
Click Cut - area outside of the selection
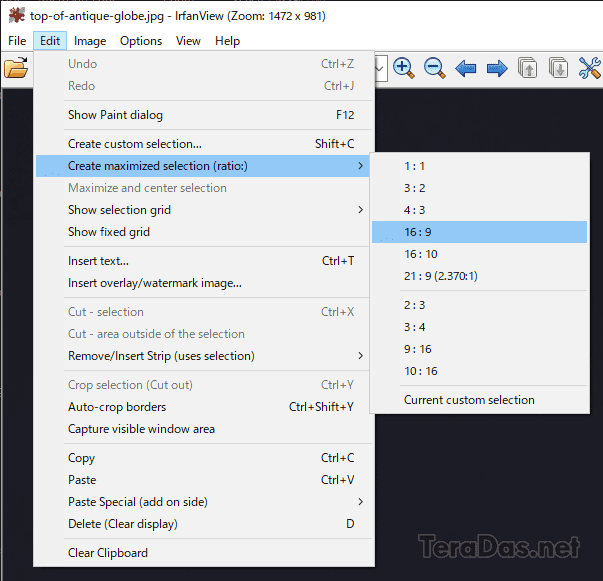tap(203, 334)
